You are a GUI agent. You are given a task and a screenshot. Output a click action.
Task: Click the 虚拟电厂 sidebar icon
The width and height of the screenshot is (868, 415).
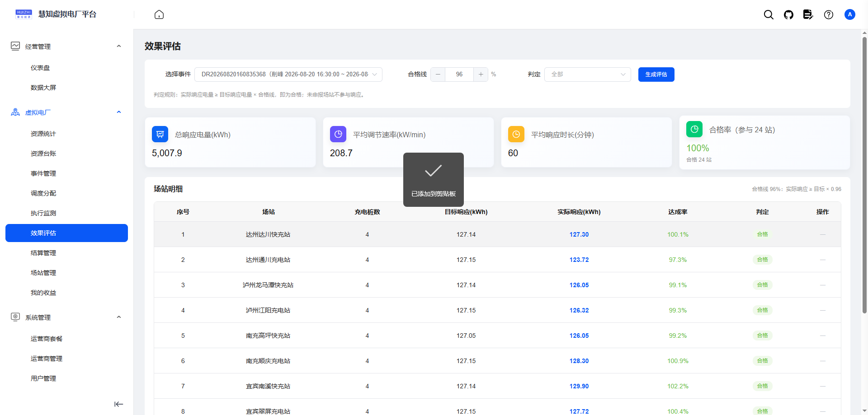pyautogui.click(x=15, y=112)
